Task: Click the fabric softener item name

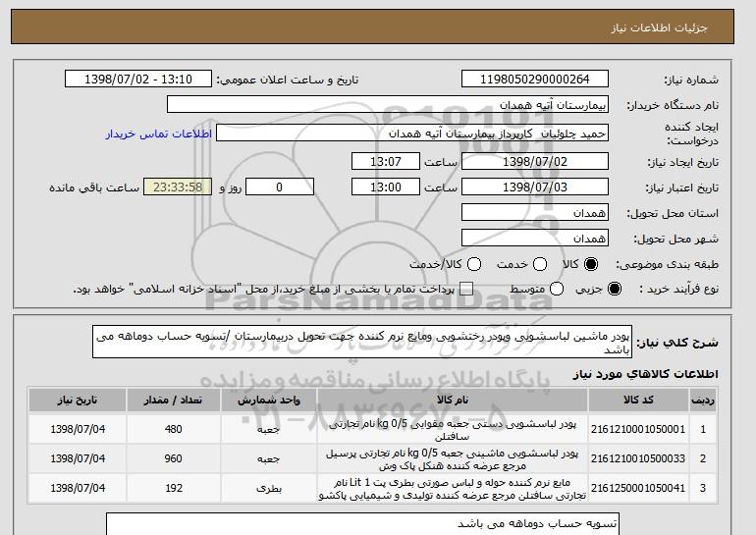Action: [453, 489]
